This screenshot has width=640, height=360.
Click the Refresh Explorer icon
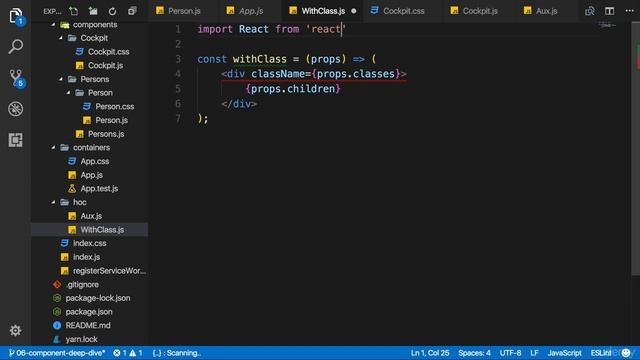(x=112, y=11)
